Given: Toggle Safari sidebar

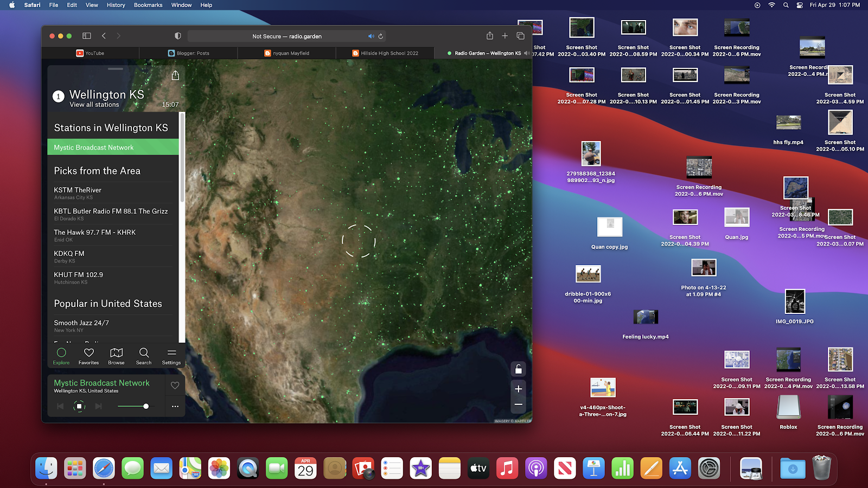Looking at the screenshot, I should point(86,36).
